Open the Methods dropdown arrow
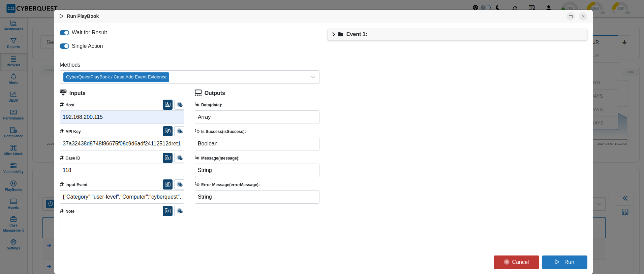 [313, 77]
